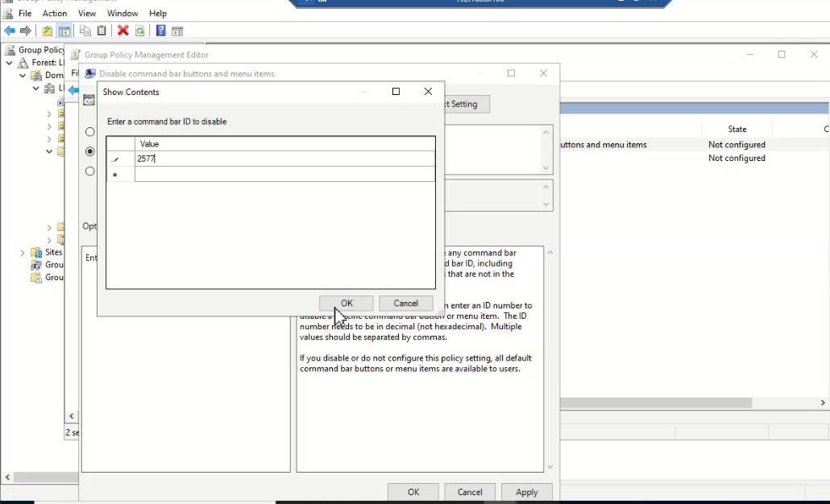The image size is (830, 504).
Task: Open the Action menu
Action: [54, 13]
